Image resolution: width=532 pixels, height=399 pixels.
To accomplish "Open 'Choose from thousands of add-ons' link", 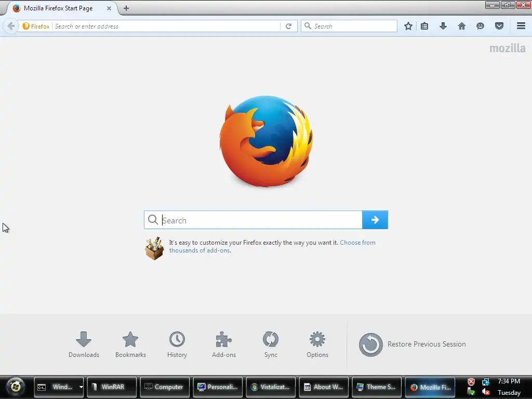I will [272, 246].
